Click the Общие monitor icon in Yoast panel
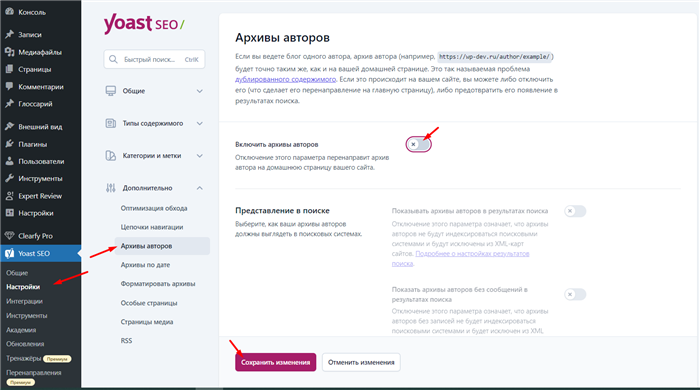Image resolution: width=700 pixels, height=390 pixels. [x=111, y=91]
